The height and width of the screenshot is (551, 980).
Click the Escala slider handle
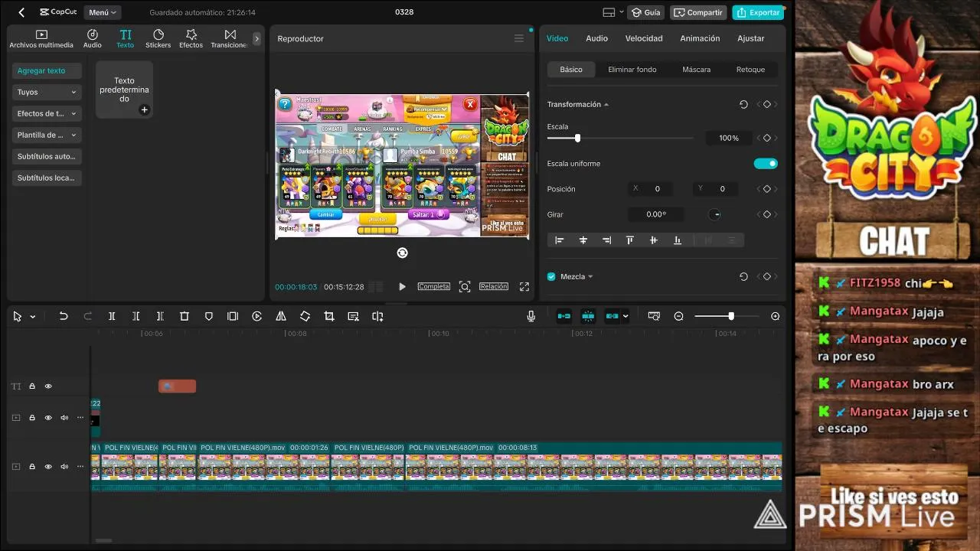coord(577,139)
